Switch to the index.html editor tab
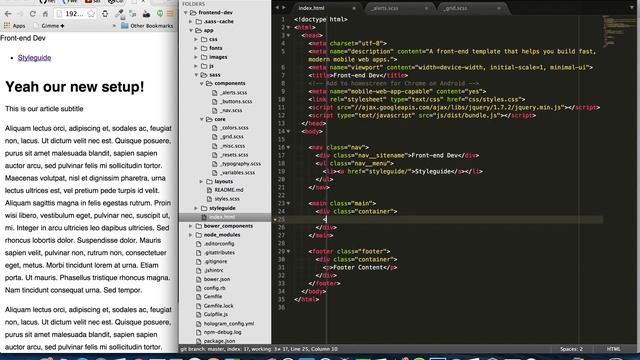This screenshot has width=640, height=360. click(x=311, y=8)
